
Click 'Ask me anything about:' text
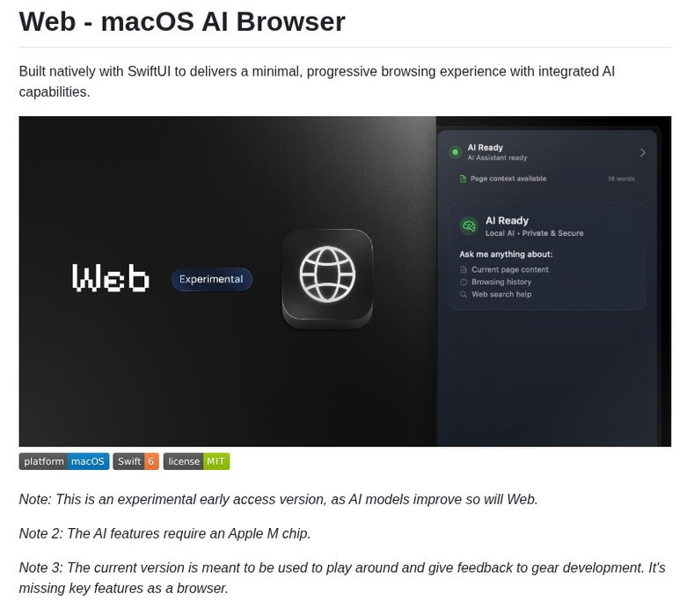(506, 254)
